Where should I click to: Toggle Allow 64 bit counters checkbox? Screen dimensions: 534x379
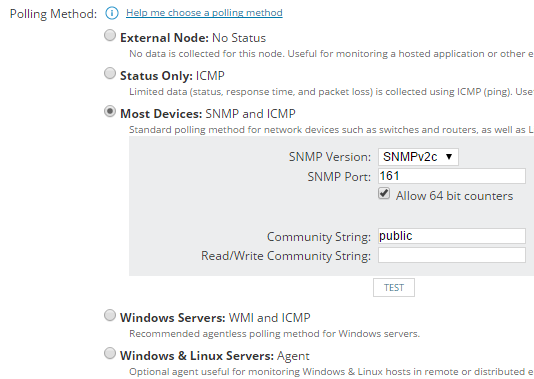(384, 194)
